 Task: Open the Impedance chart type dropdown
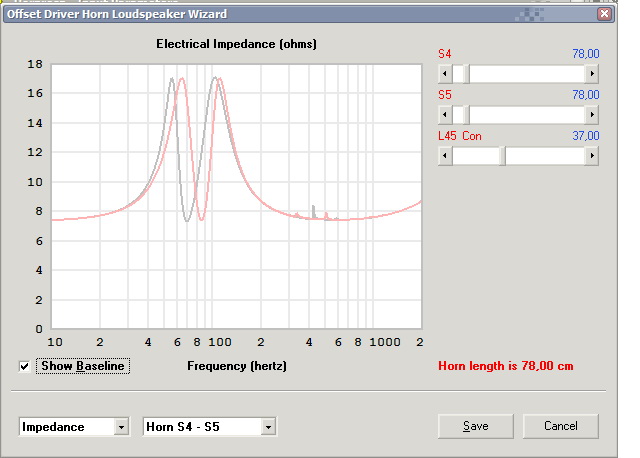point(121,427)
